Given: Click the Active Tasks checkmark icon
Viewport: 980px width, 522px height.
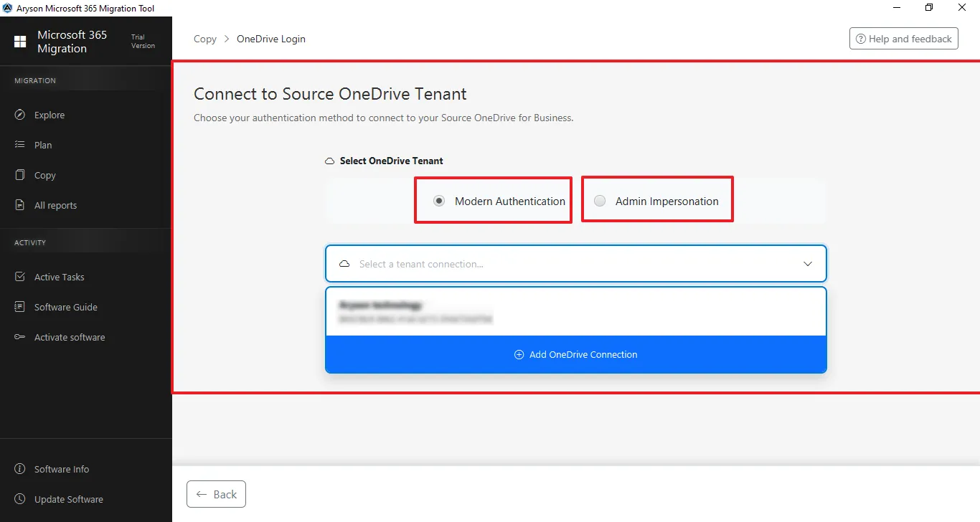Looking at the screenshot, I should pos(20,277).
